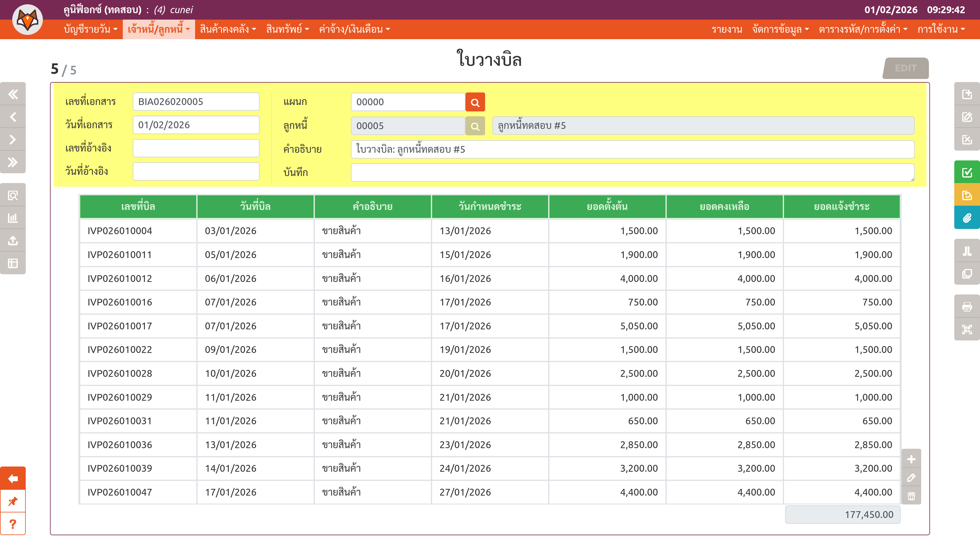Click the plus icon to add row
Image resolution: width=980 pixels, height=551 pixels.
pos(911,459)
